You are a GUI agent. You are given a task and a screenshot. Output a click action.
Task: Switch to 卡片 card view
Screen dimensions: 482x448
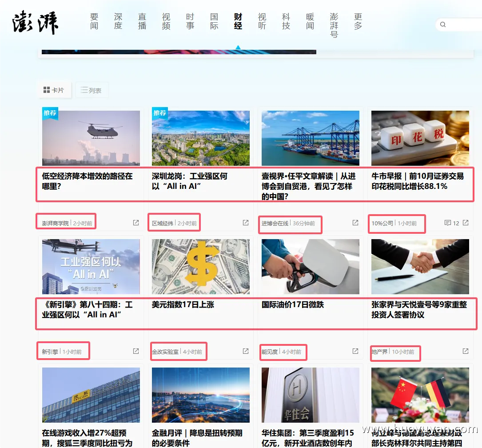pos(55,90)
